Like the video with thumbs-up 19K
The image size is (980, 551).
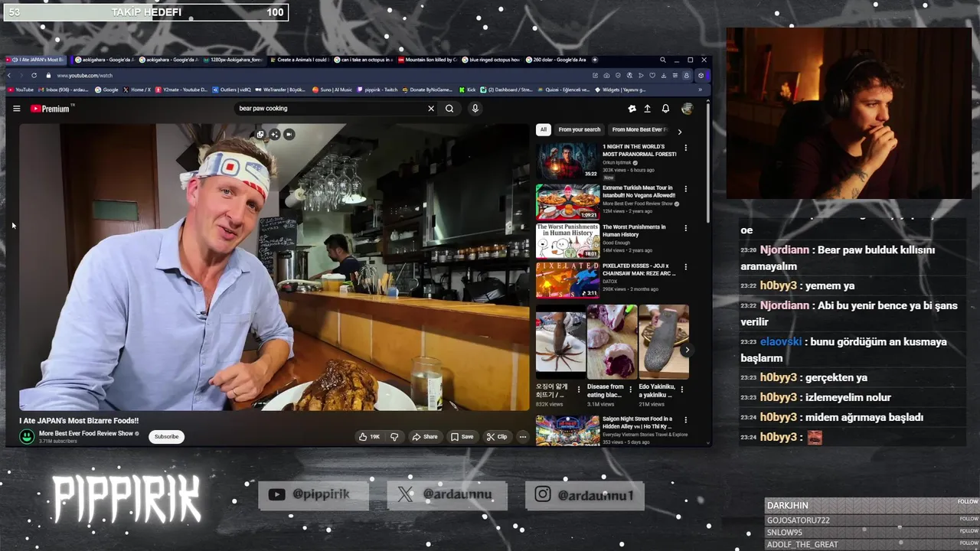point(369,436)
